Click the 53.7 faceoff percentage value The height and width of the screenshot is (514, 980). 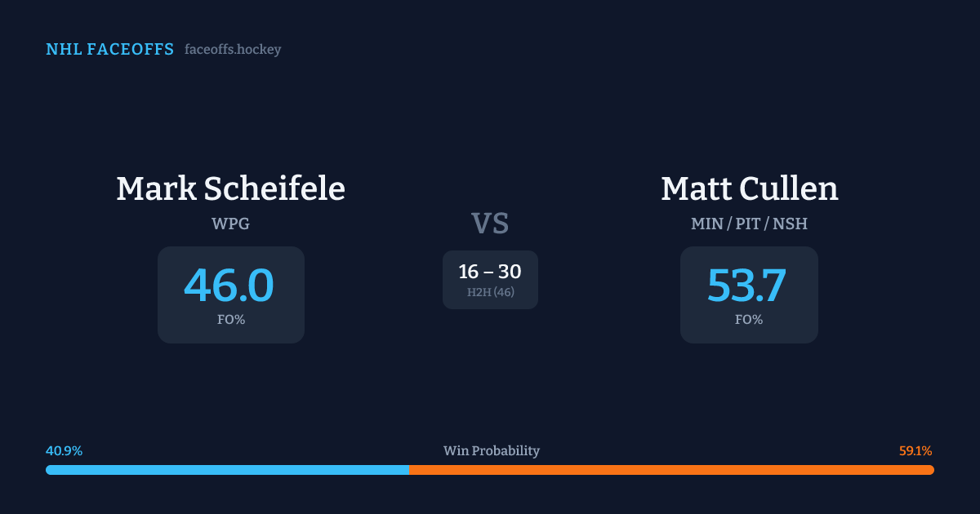[747, 286]
